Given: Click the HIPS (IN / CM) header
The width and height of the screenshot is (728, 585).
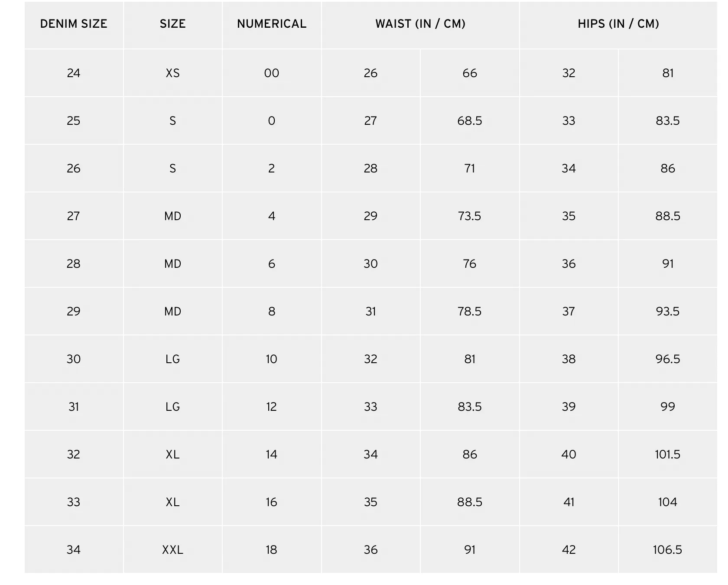Looking at the screenshot, I should [x=618, y=24].
